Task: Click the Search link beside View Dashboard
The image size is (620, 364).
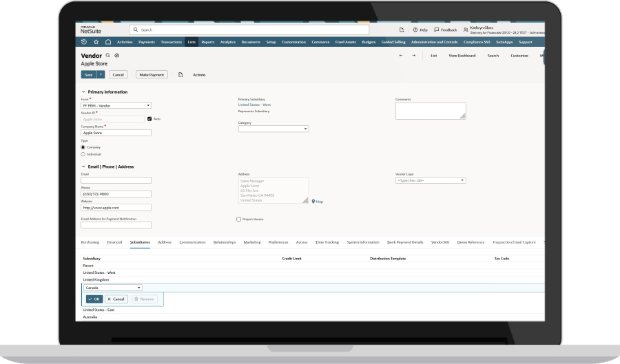Action: pos(493,56)
